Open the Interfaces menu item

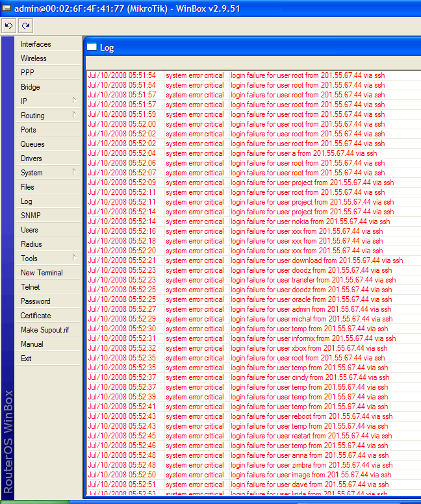(x=48, y=44)
